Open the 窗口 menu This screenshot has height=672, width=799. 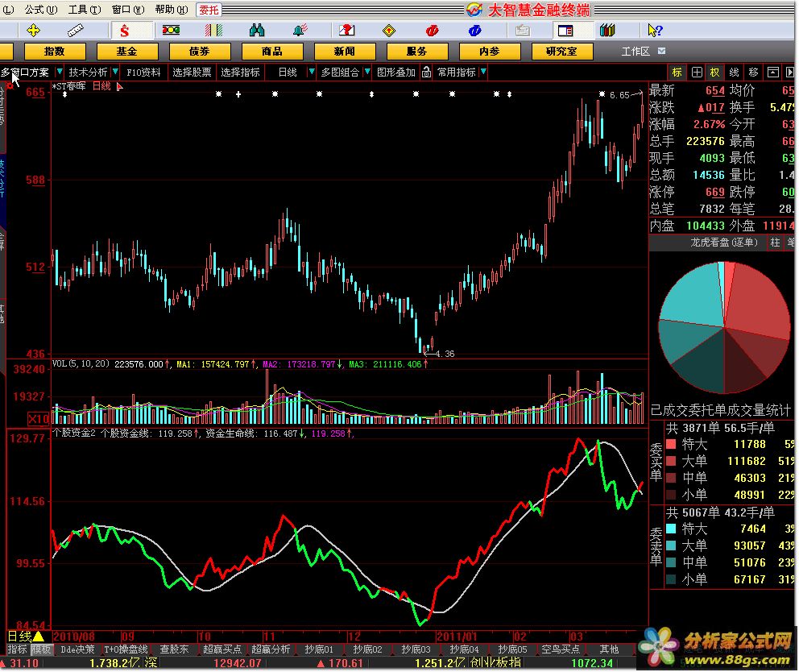click(x=128, y=10)
